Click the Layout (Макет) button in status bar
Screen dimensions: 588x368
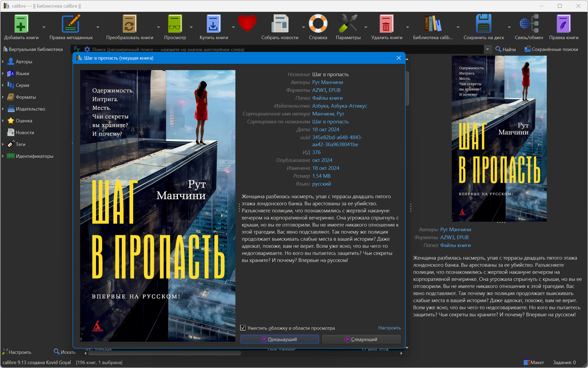pyautogui.click(x=534, y=362)
